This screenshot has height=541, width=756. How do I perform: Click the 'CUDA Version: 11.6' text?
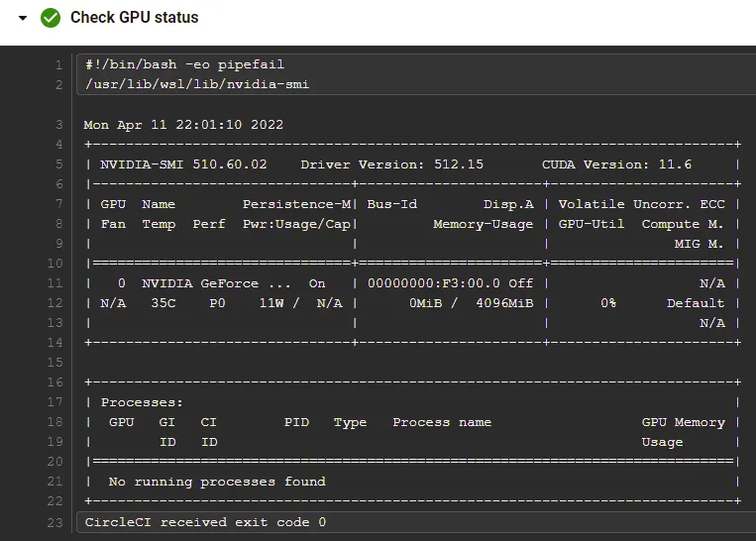point(616,164)
